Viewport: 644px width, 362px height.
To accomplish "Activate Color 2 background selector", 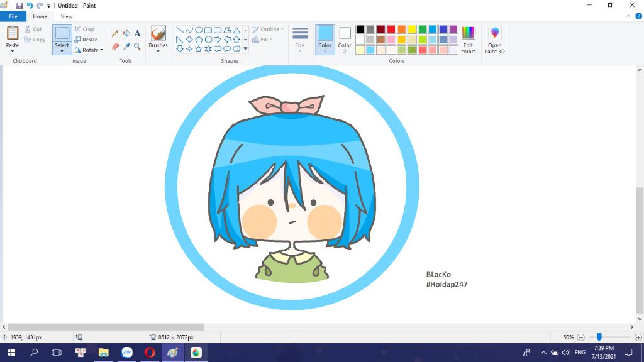I will click(345, 40).
